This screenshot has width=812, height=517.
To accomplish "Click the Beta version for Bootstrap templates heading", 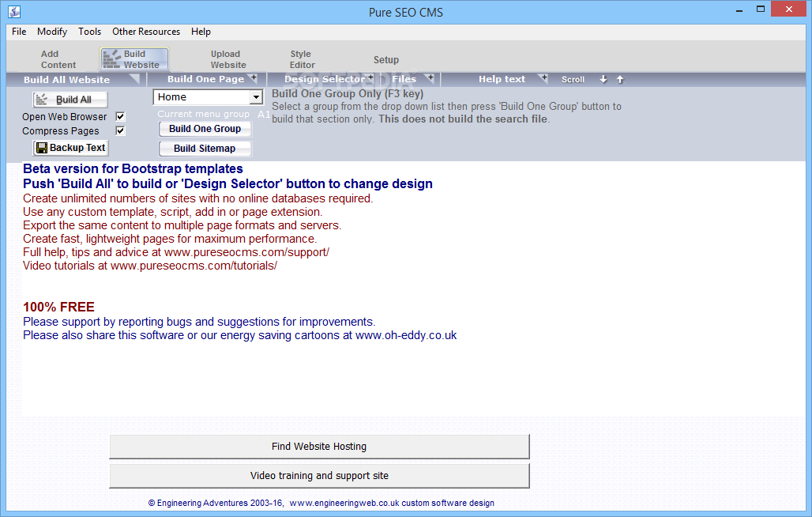I will pos(133,169).
